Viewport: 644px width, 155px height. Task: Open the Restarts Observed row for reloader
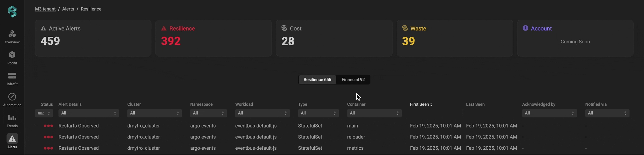[79, 137]
